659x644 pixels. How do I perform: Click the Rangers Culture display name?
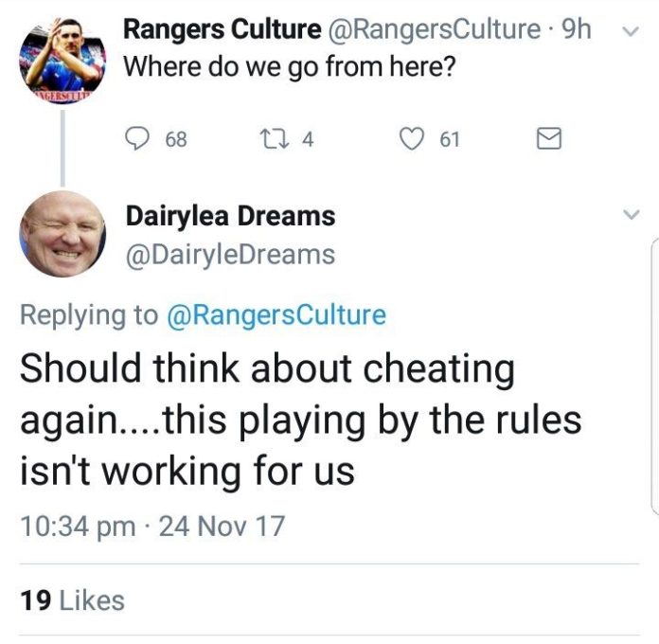pyautogui.click(x=223, y=29)
